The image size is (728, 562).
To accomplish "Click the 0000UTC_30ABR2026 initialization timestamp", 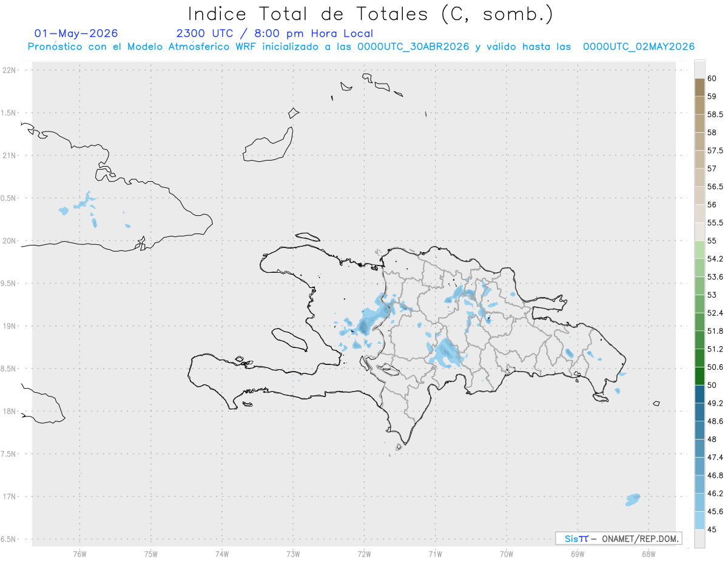I will click(x=413, y=47).
